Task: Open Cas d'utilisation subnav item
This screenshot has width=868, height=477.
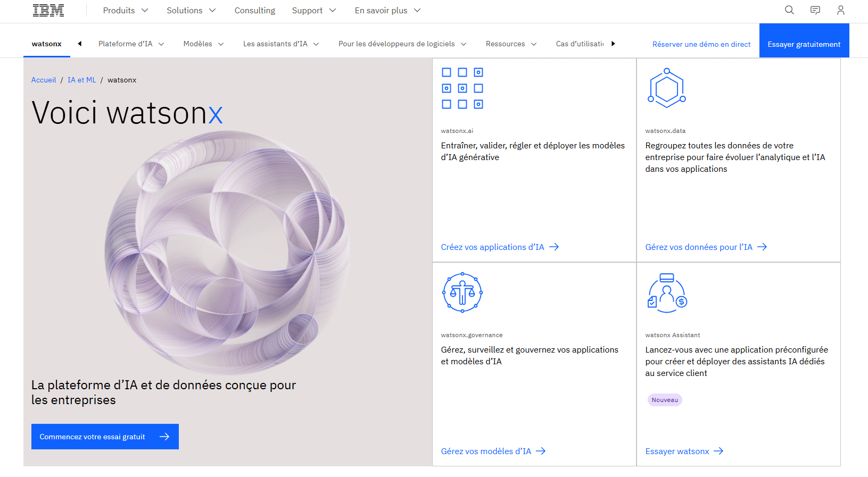Action: click(580, 44)
